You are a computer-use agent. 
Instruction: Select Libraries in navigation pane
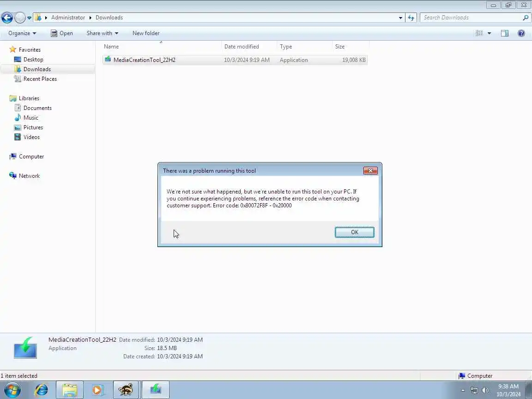point(29,98)
